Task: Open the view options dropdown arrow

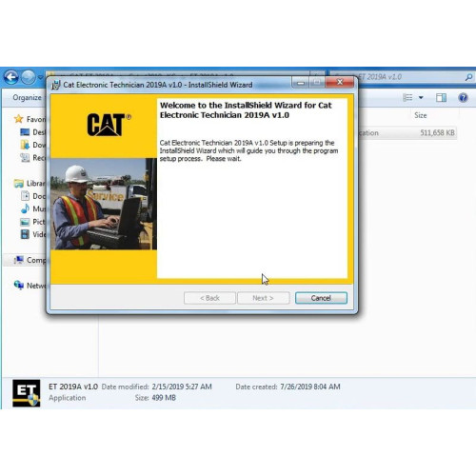Action: tap(421, 97)
